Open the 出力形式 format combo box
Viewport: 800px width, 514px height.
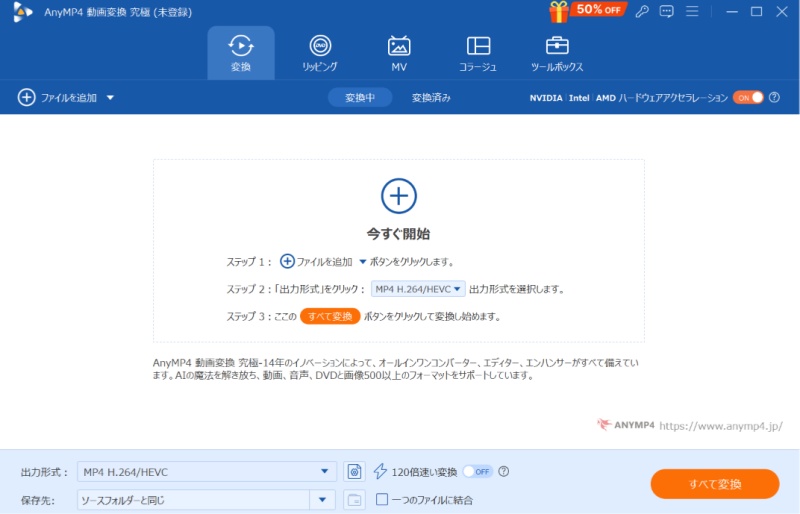pyautogui.click(x=207, y=472)
